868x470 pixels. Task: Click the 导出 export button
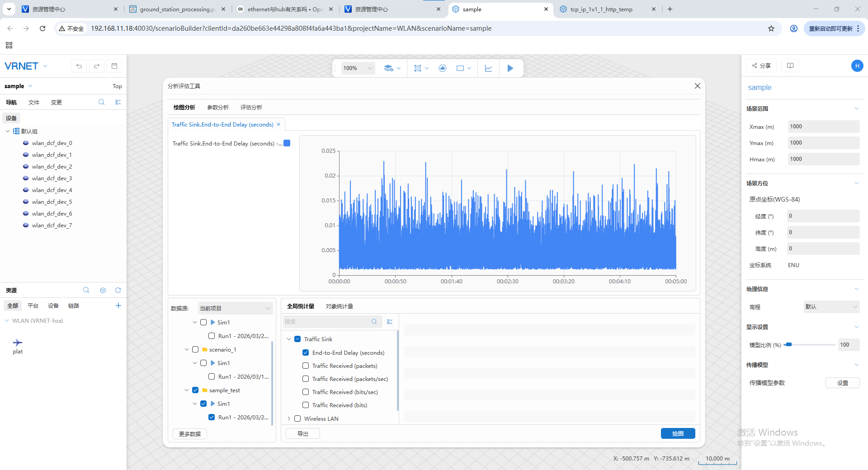click(x=302, y=433)
